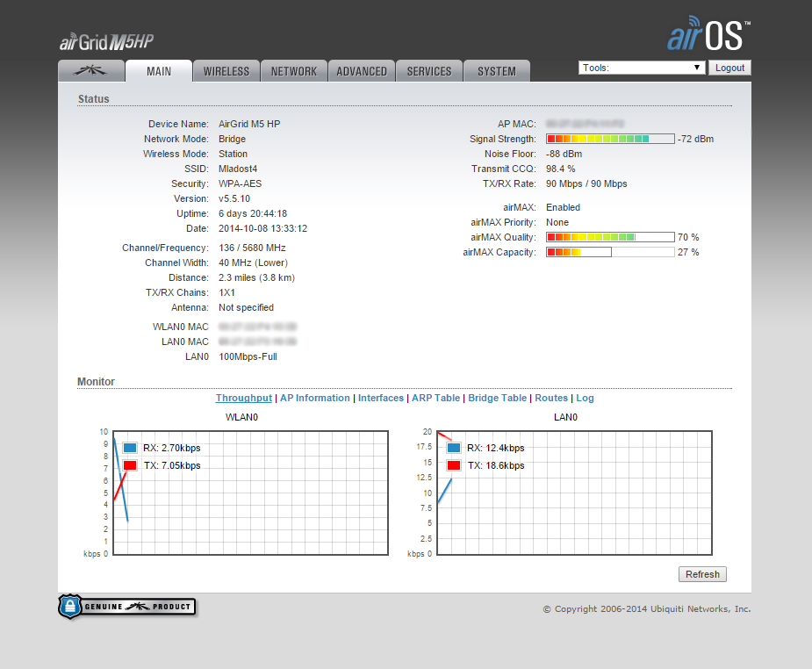Click the Genuine Product badge
The image size is (812, 669).
pyautogui.click(x=126, y=606)
